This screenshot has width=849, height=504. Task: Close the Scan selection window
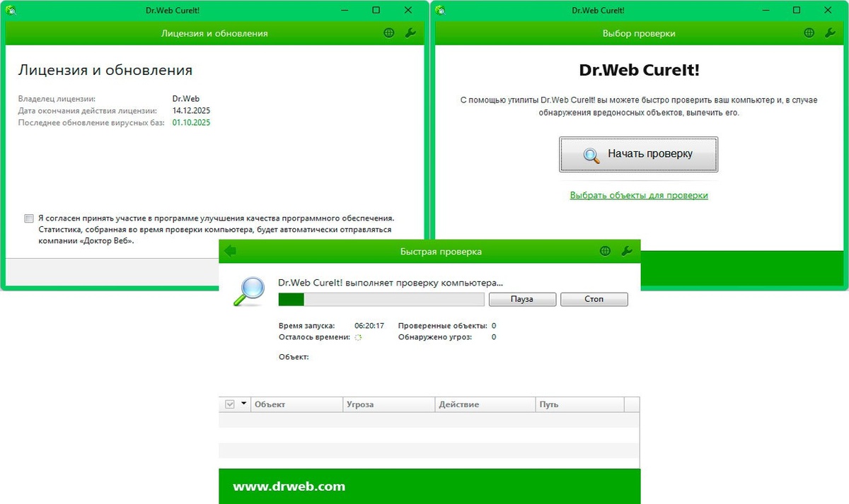click(829, 10)
